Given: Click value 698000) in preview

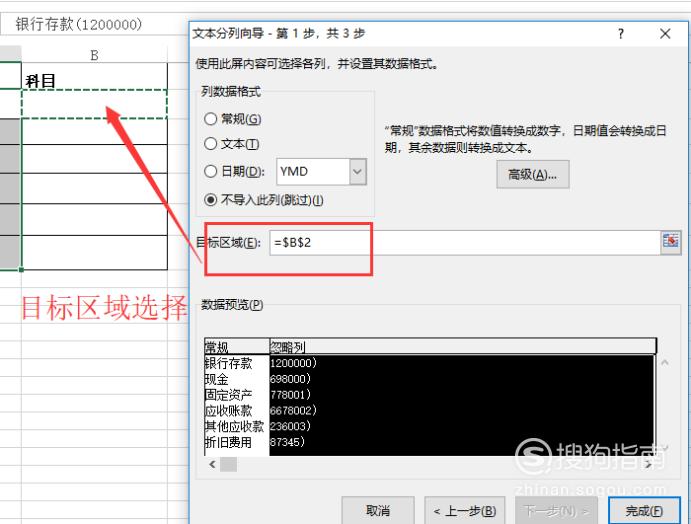Looking at the screenshot, I should (x=290, y=379).
